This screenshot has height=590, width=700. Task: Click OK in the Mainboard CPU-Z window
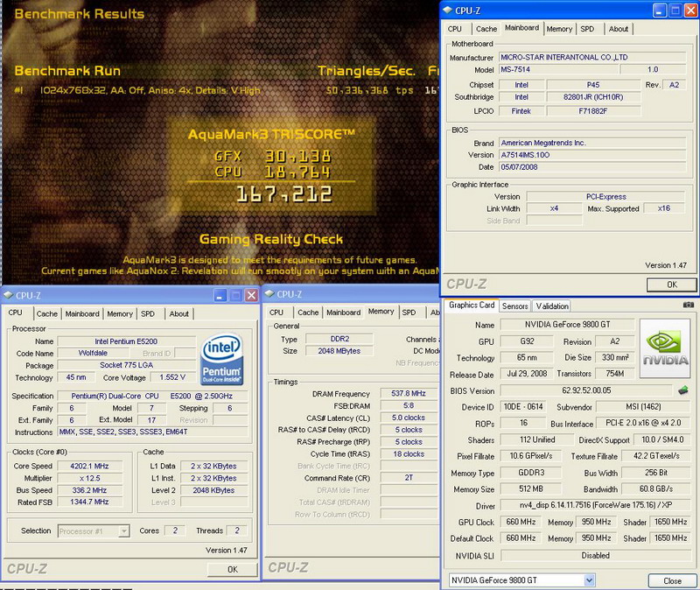point(671,284)
